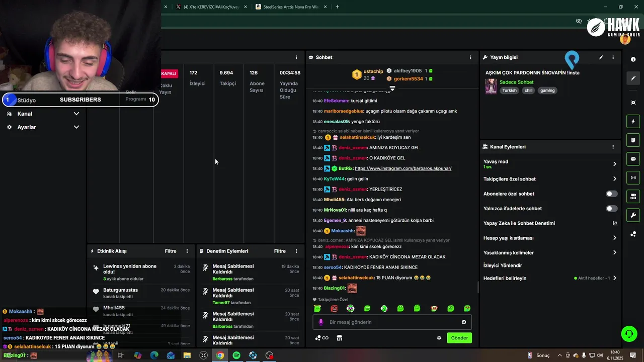Screen dimensions: 644x362
Task: Click the Gönder send button
Action: [459, 338]
